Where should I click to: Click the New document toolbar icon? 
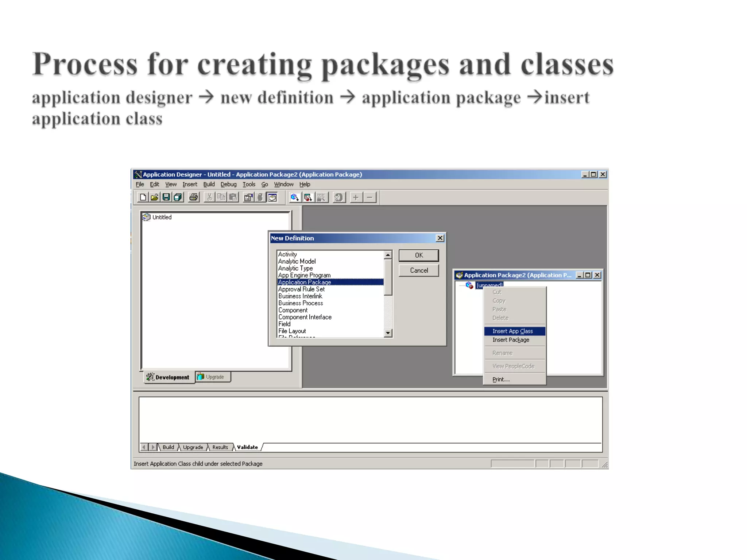click(143, 197)
